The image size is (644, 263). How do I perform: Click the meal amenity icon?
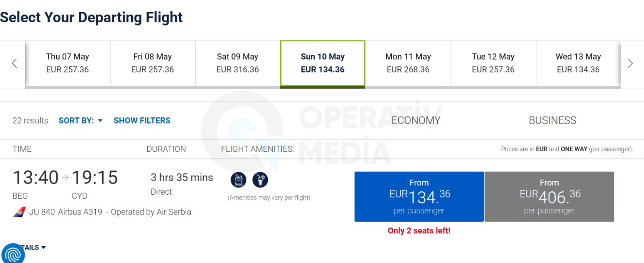pyautogui.click(x=238, y=180)
